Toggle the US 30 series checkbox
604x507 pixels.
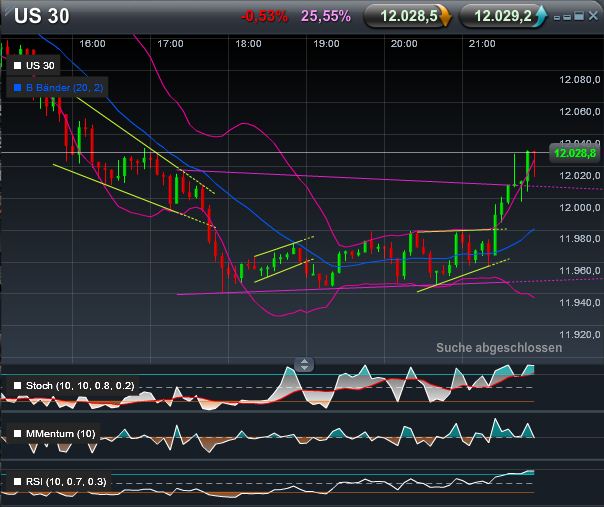(x=17, y=65)
